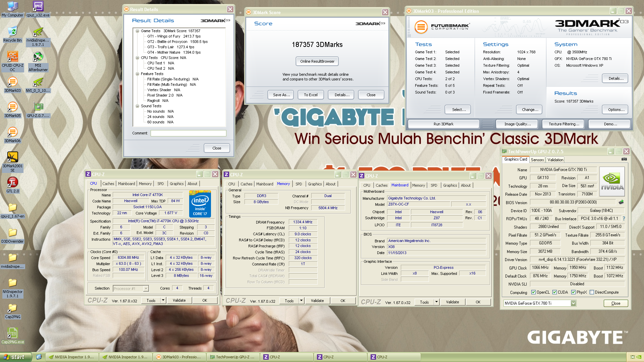Open Graphics tab in the Mainboard-tab CPU-Z window
The width and height of the screenshot is (644, 362).
450,185
